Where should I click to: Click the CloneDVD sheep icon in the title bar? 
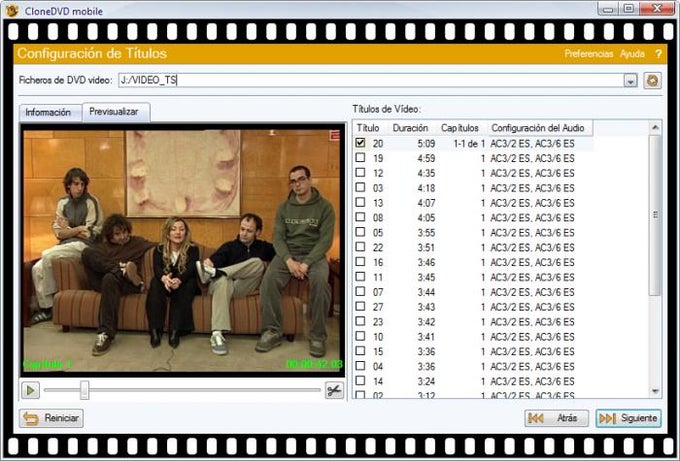(x=11, y=10)
